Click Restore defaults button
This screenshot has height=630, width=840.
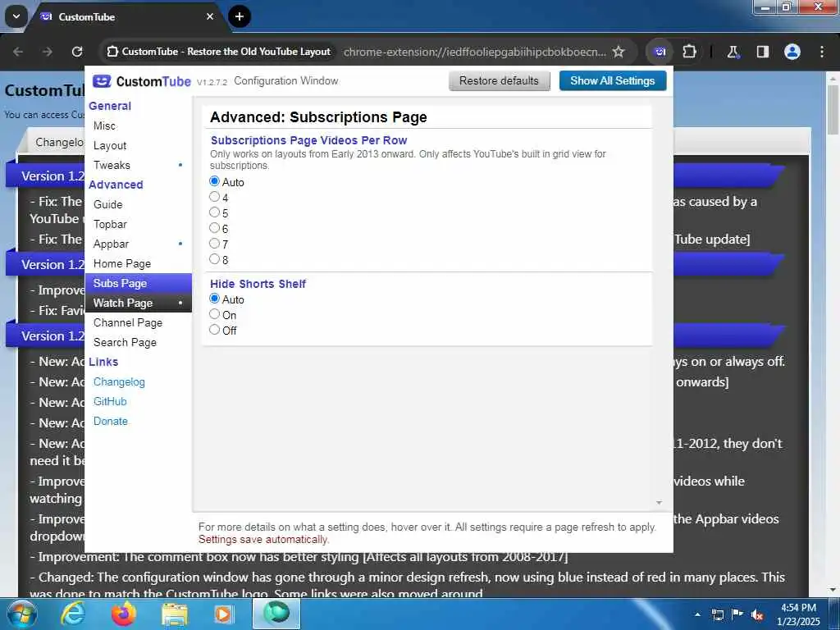(x=499, y=81)
